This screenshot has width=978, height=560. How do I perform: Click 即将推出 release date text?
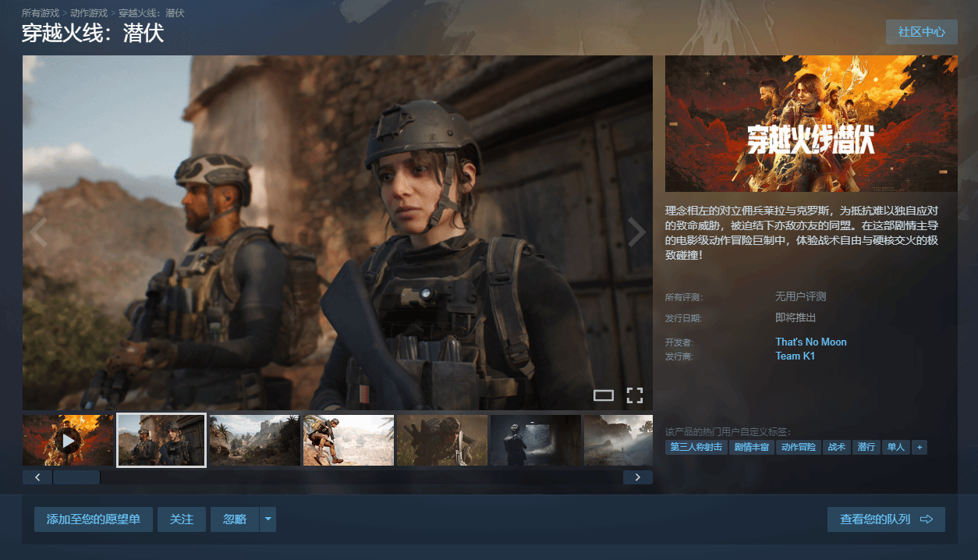(796, 317)
